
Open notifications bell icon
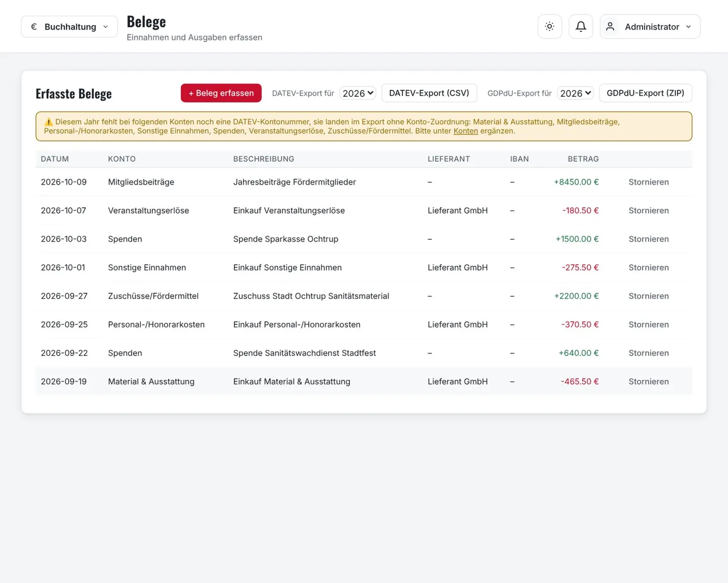click(581, 27)
